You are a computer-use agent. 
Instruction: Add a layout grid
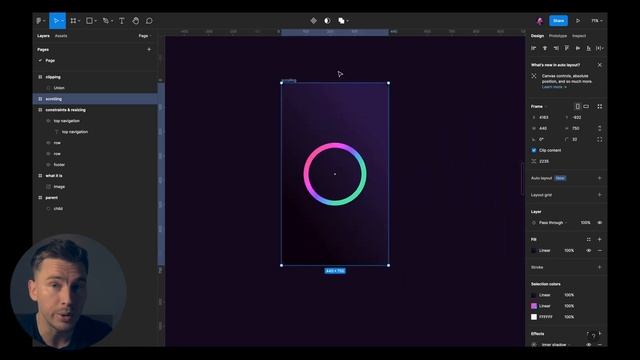tap(600, 195)
